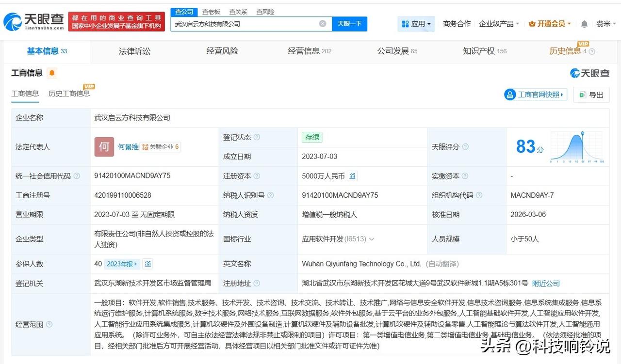Click the help icon beside 实缴资本
The width and height of the screenshot is (621, 364).
tap(465, 176)
